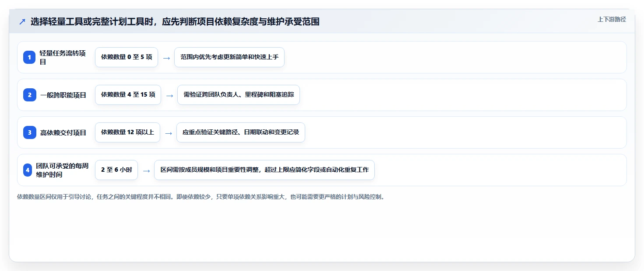Click the 轻量任务流转项目 row title
The height and width of the screenshot is (271, 644).
[63, 57]
